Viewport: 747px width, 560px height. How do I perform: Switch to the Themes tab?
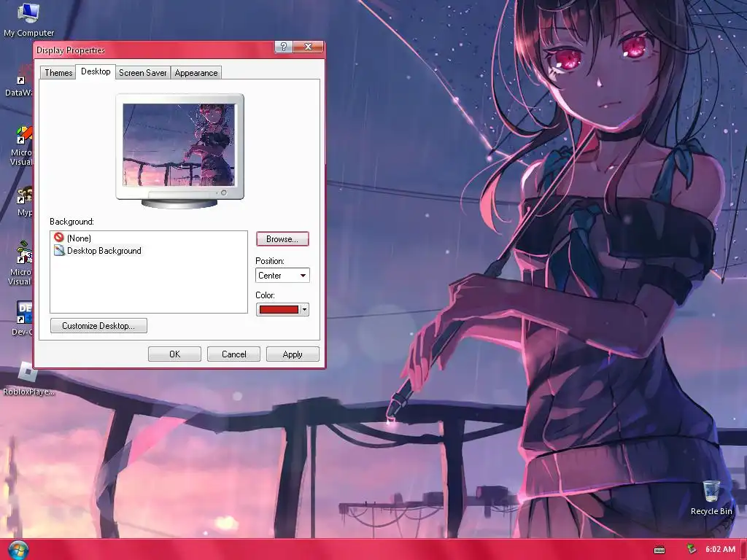click(x=58, y=73)
